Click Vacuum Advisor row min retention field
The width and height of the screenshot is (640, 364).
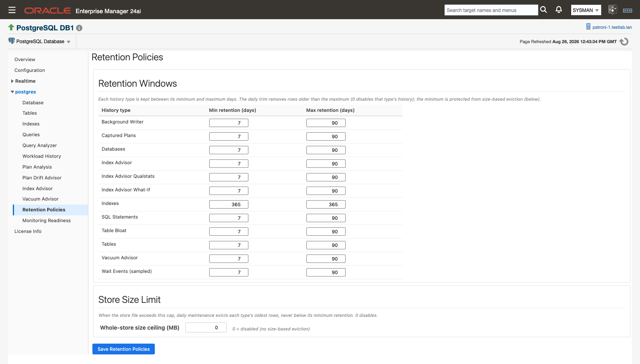tap(229, 259)
